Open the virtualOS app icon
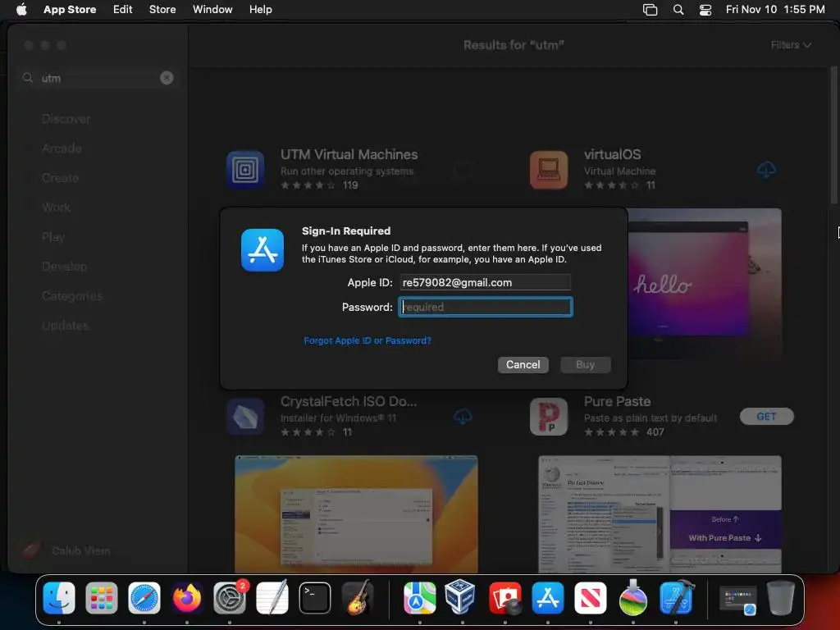Image resolution: width=840 pixels, height=630 pixels. pyautogui.click(x=549, y=169)
